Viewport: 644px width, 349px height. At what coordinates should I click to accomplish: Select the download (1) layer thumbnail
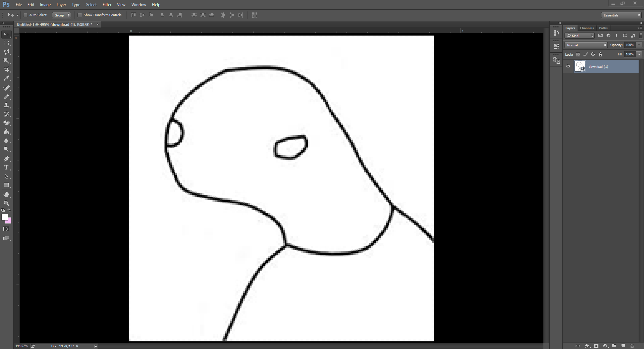580,66
